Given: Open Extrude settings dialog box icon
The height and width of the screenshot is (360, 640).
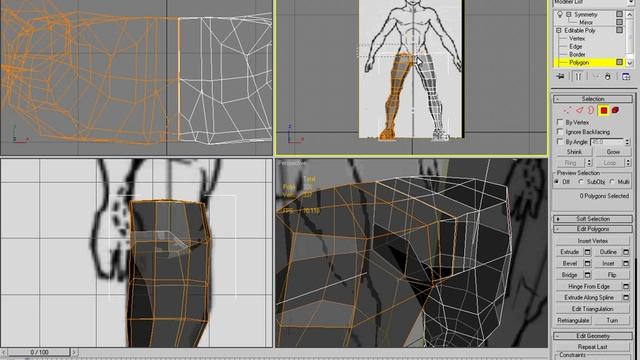Looking at the screenshot, I should point(587,252).
